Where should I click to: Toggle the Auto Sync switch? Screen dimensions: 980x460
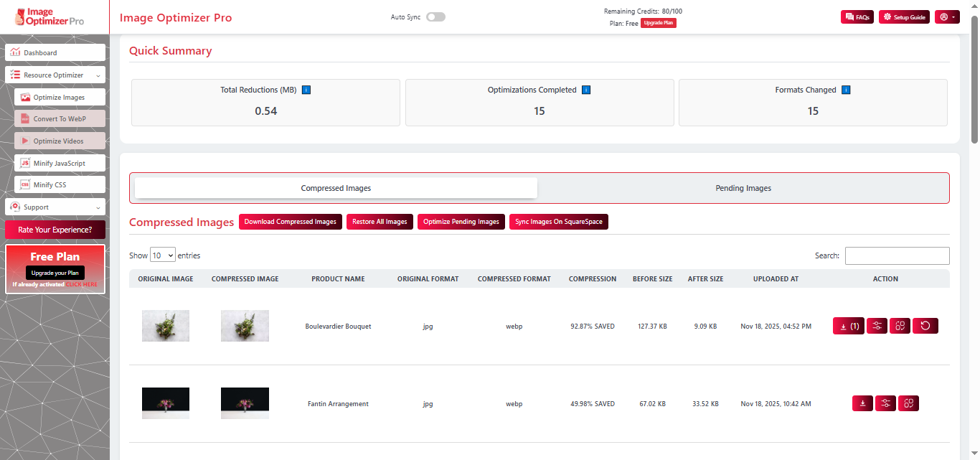click(x=435, y=17)
